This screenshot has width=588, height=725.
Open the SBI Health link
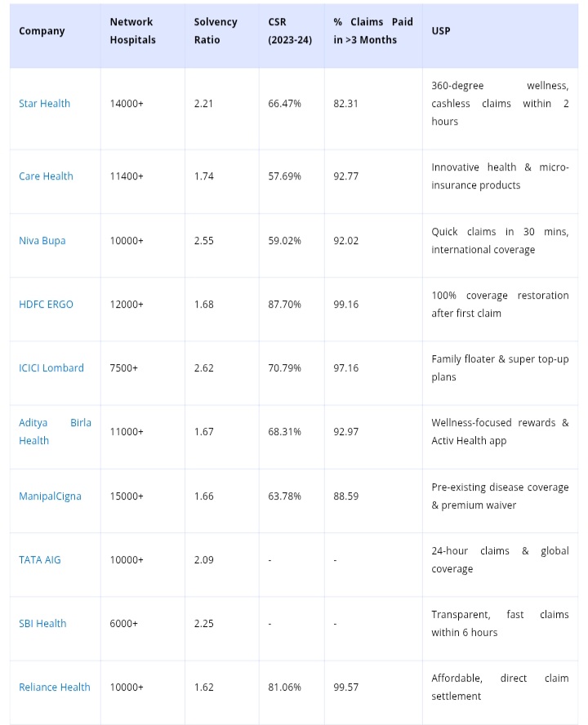tap(42, 624)
